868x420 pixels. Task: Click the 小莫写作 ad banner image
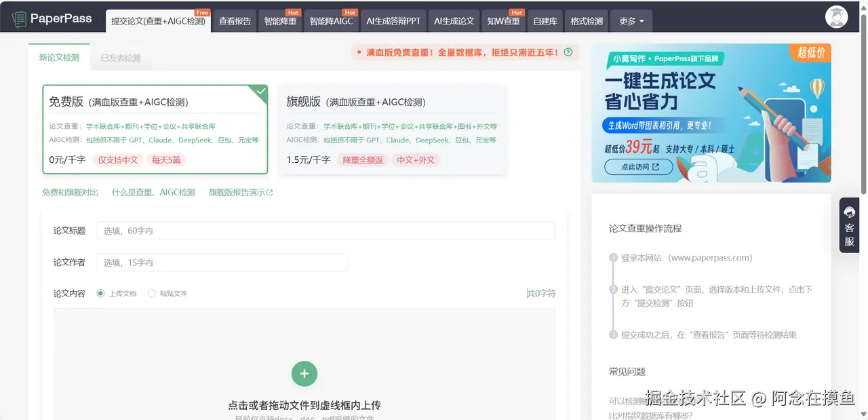711,113
